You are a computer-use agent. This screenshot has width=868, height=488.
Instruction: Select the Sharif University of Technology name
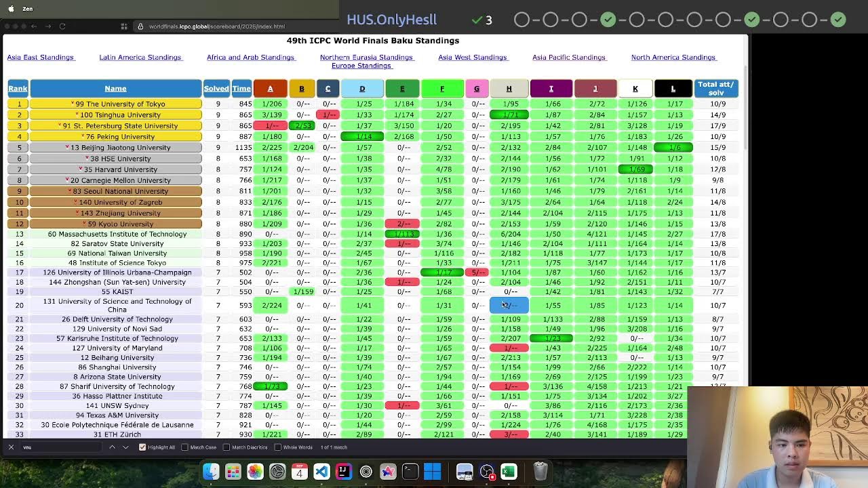coord(117,386)
